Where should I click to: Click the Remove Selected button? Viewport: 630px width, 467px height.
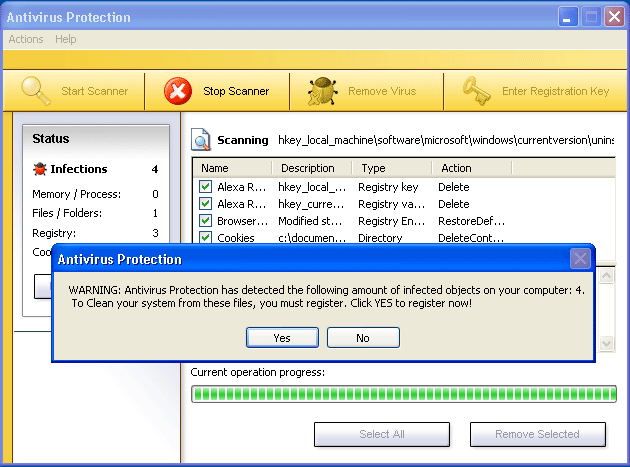[x=537, y=434]
